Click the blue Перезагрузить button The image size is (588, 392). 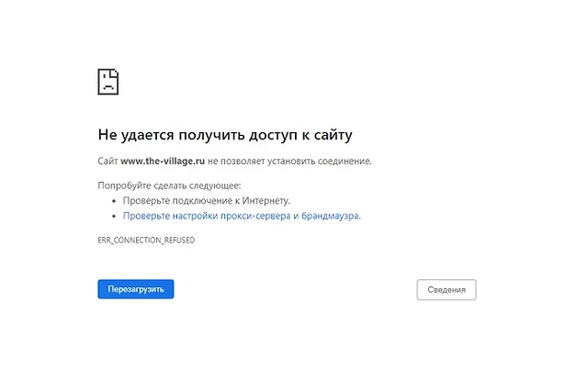[136, 289]
